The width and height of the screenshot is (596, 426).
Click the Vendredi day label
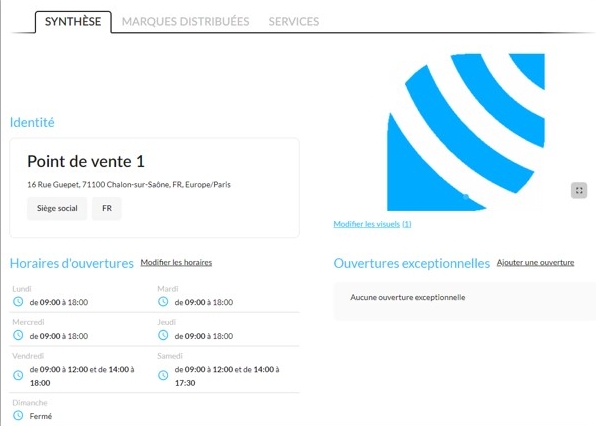coord(28,356)
